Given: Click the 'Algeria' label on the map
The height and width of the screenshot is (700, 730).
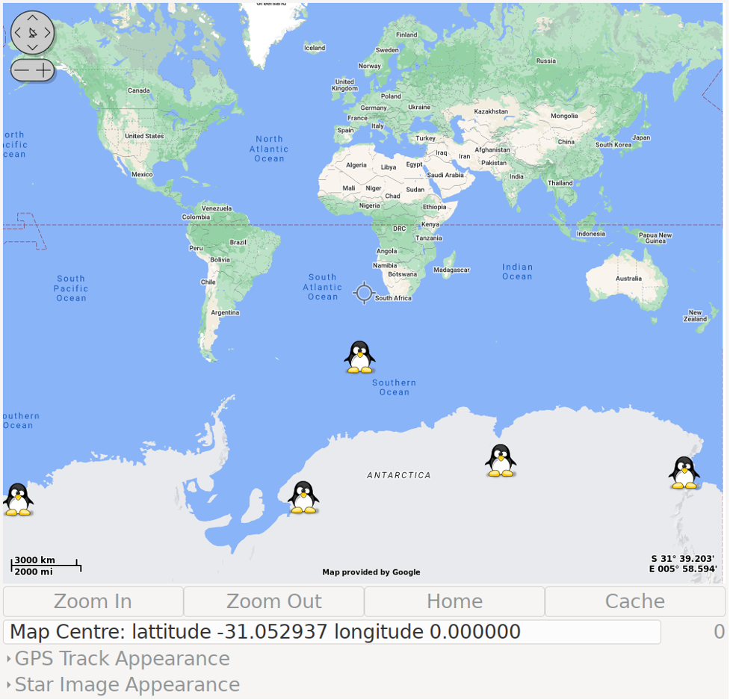Looking at the screenshot, I should [x=356, y=165].
